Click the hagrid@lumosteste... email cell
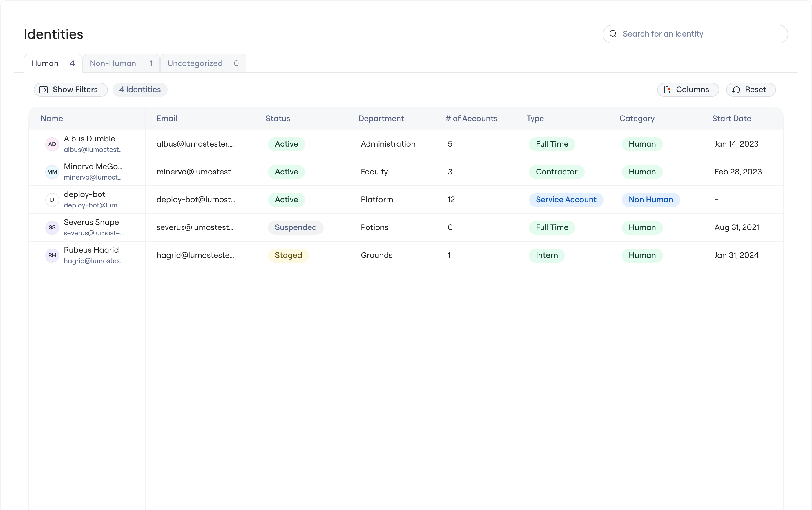The height and width of the screenshot is (510, 812). (x=195, y=255)
